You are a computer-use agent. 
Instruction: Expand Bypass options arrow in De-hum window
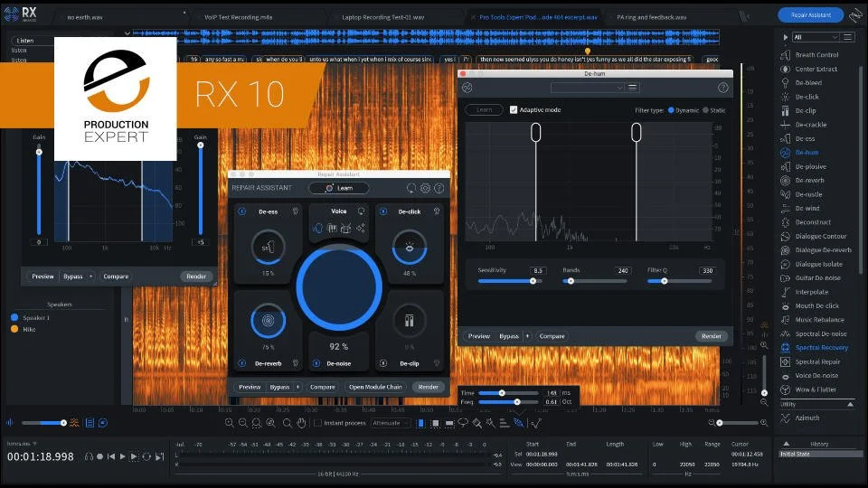pyautogui.click(x=527, y=336)
